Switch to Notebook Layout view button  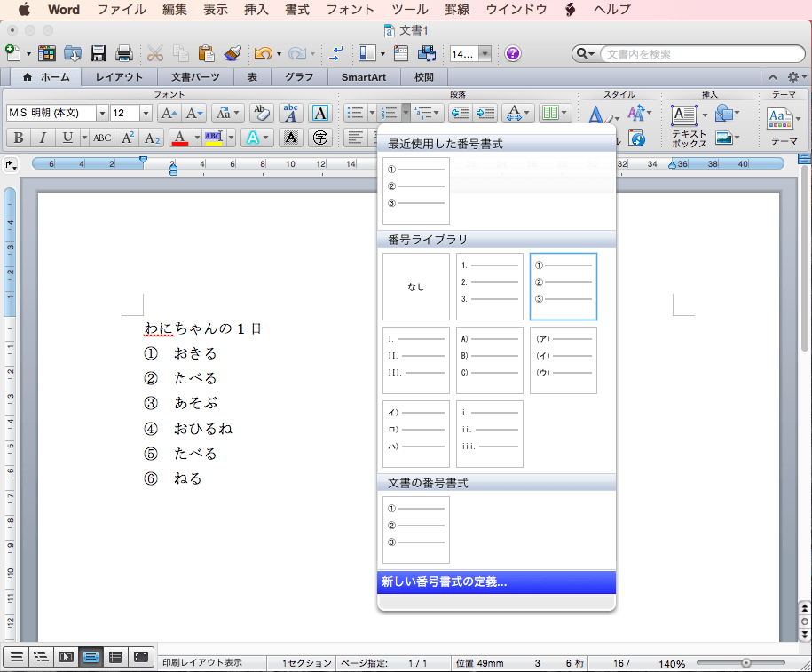[115, 658]
